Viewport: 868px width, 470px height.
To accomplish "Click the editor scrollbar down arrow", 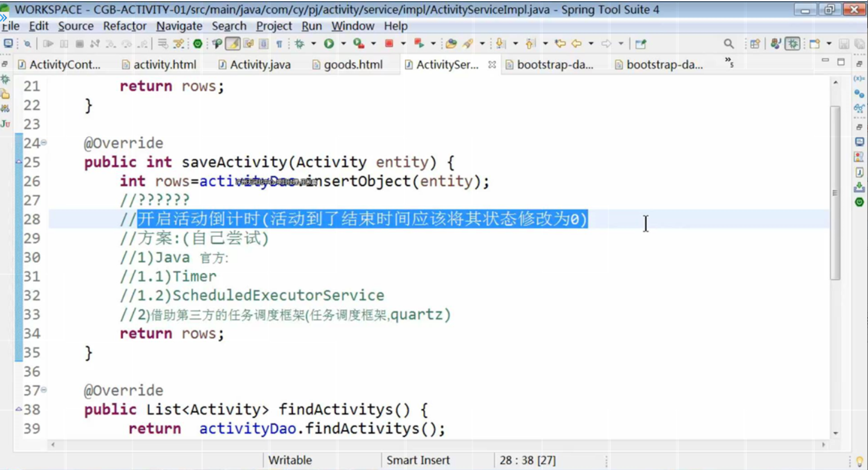I will (x=835, y=433).
